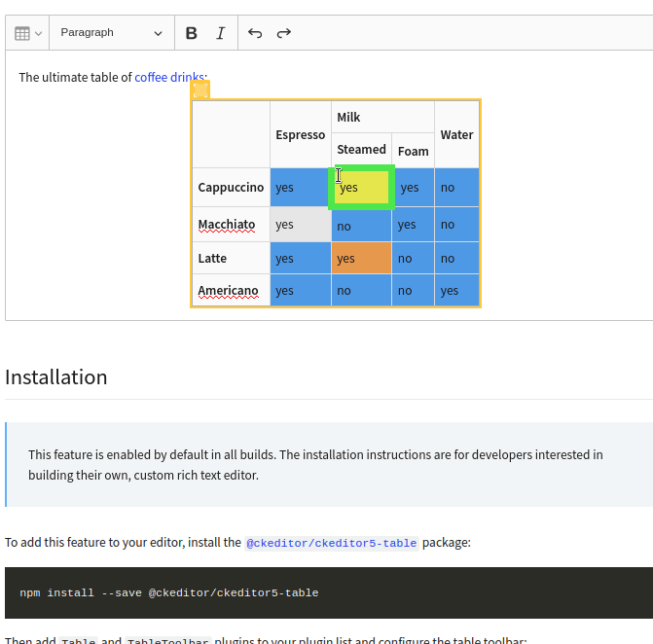This screenshot has width=653, height=644.
Task: Select Americano Water cell
Action: click(x=457, y=290)
